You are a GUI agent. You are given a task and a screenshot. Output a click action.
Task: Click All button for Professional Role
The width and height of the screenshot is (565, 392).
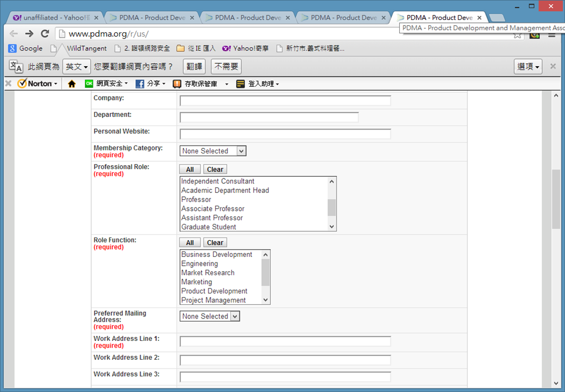[190, 170]
